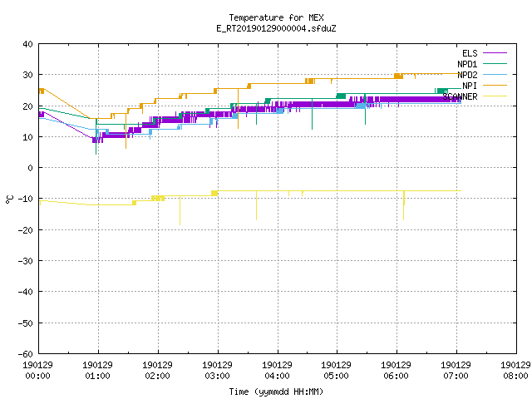Click the x-axis tick label 190129 06:00
The height and width of the screenshot is (399, 532).
[x=396, y=370]
